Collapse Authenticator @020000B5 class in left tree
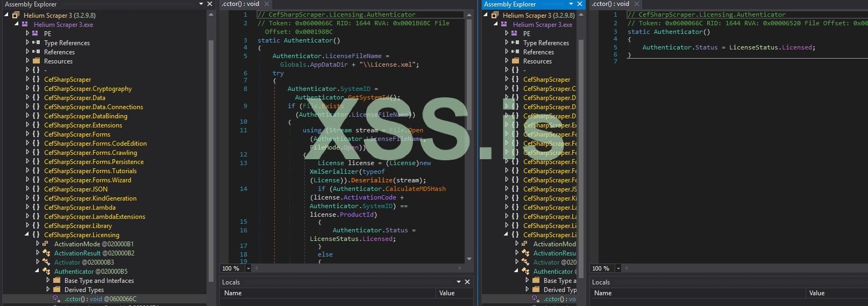This screenshot has height=306, width=868. [37, 271]
